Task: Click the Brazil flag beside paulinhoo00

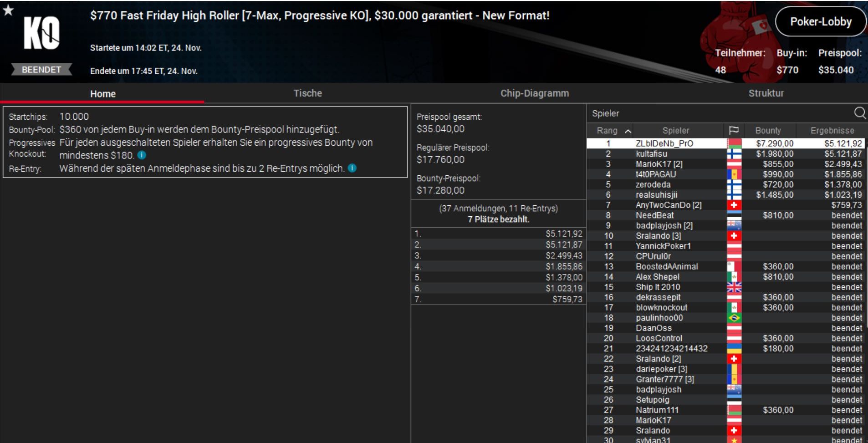Action: 734,318
